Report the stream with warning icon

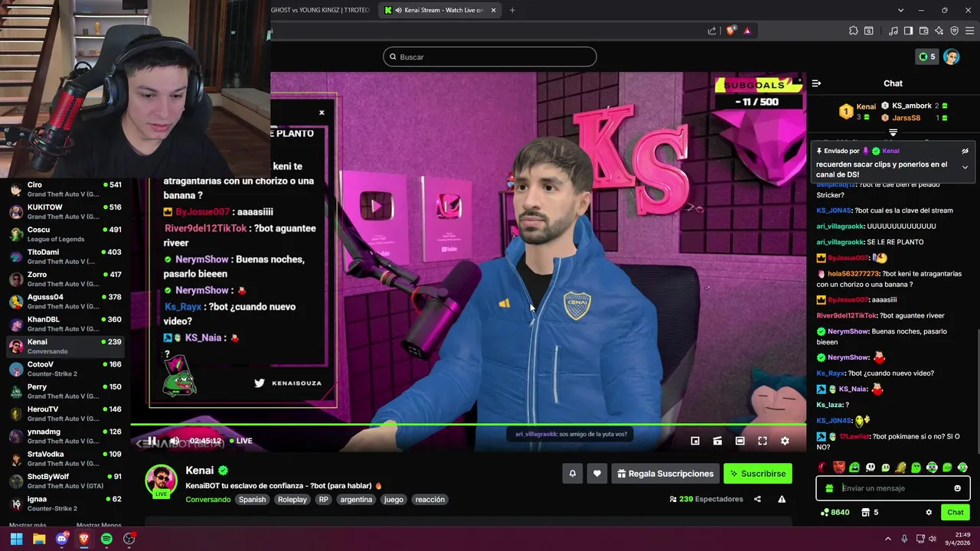click(x=782, y=499)
